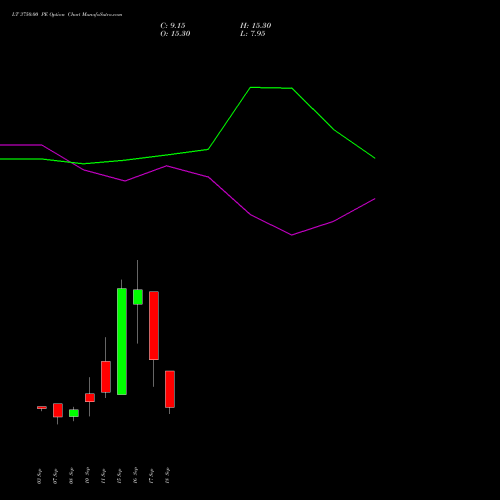Click the 08 Sep date label on the axis
This screenshot has width=500, height=500.
pyautogui.click(x=71, y=476)
